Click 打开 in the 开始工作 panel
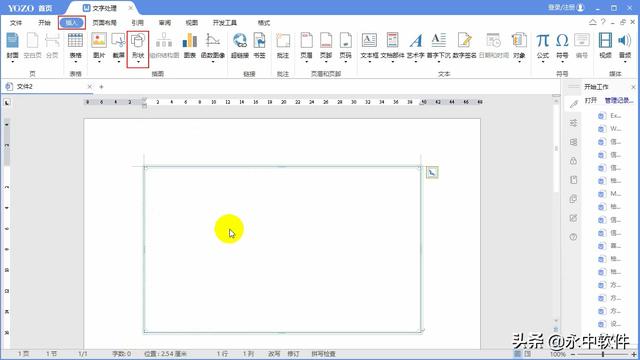The width and height of the screenshot is (640, 360). 591,100
